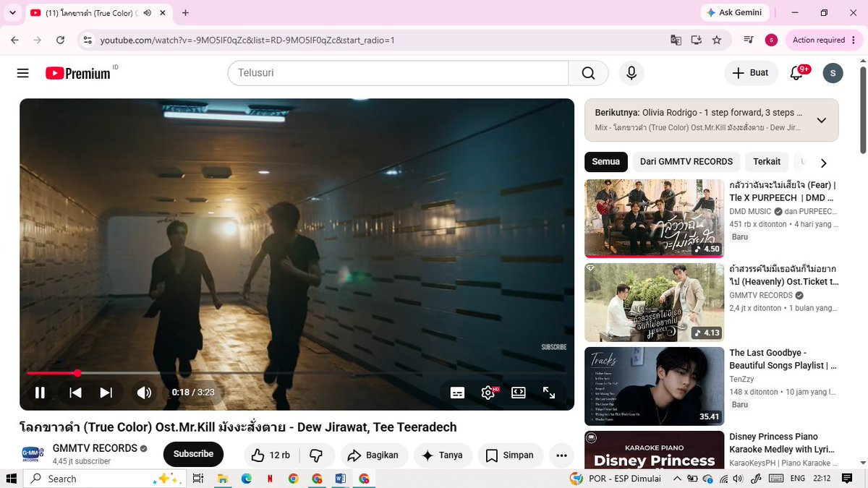Open Netflix from taskbar
Screen dimensions: 868x488
tap(269, 479)
